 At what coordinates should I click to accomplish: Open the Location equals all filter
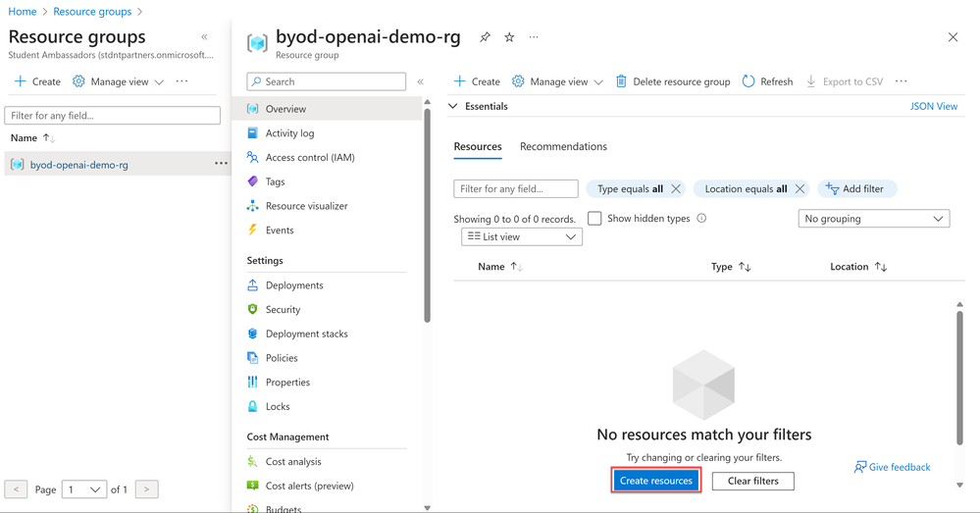point(746,188)
